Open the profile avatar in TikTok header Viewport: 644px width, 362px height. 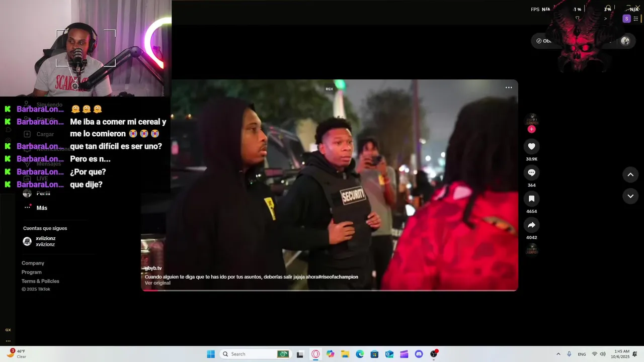click(x=625, y=41)
